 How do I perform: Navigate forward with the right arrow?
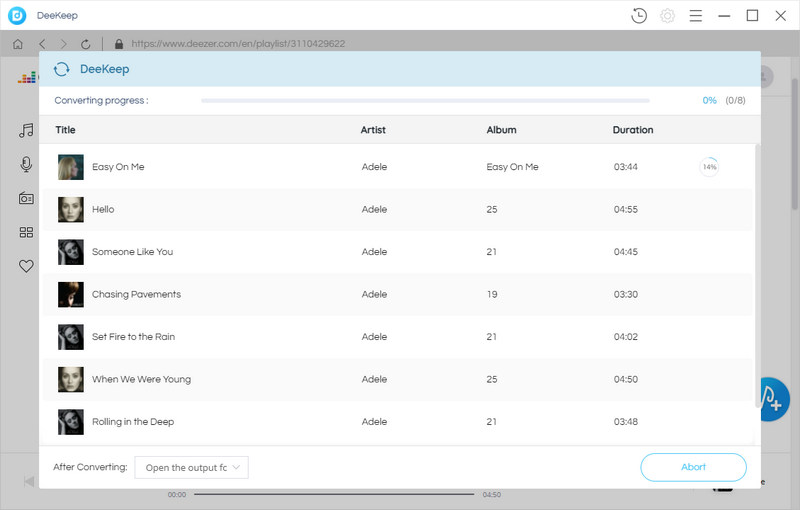pyautogui.click(x=63, y=44)
